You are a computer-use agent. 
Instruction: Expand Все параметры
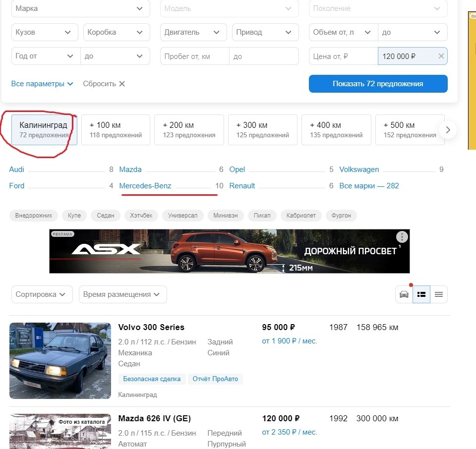(x=42, y=84)
